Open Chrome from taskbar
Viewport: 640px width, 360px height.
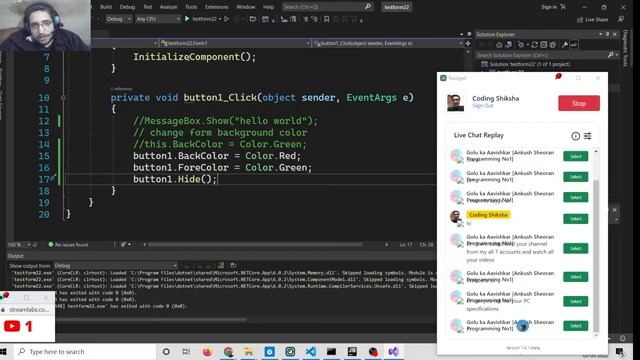[228, 351]
